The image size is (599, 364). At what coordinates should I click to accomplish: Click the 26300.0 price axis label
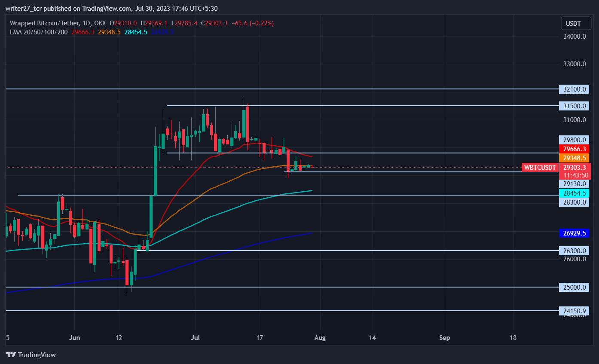click(575, 251)
